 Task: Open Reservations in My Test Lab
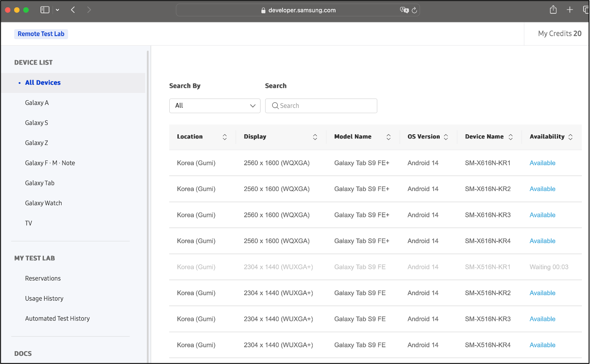pyautogui.click(x=43, y=278)
